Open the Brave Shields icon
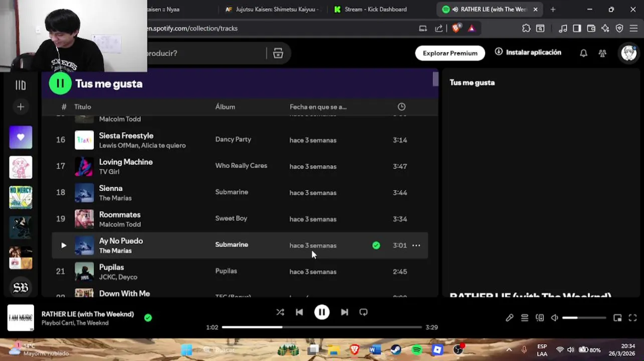 click(456, 29)
